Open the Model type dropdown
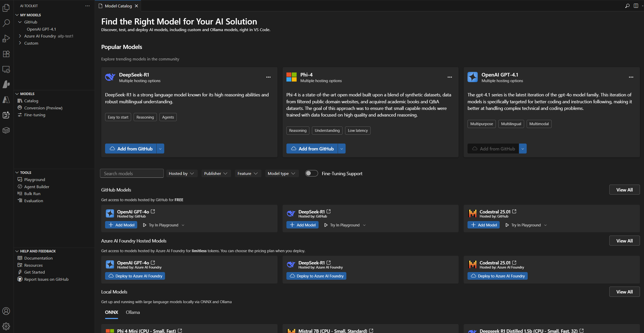Image resolution: width=644 pixels, height=333 pixels. [282, 173]
